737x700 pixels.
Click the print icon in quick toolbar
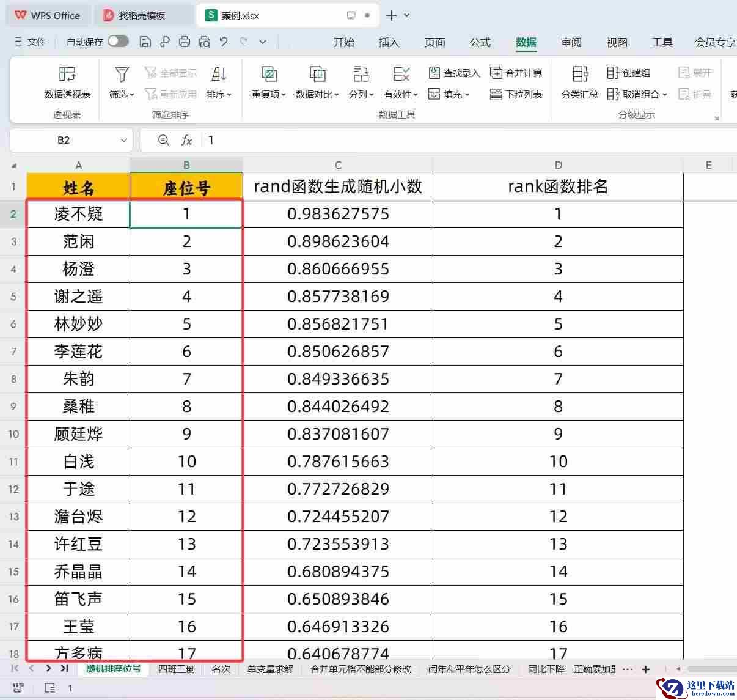coord(185,42)
